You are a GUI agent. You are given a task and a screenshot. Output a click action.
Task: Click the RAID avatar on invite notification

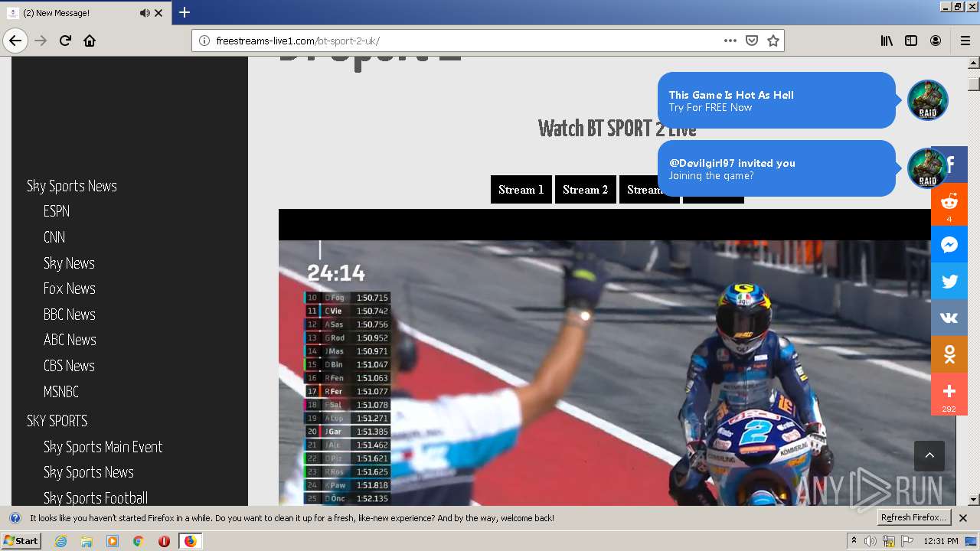927,168
